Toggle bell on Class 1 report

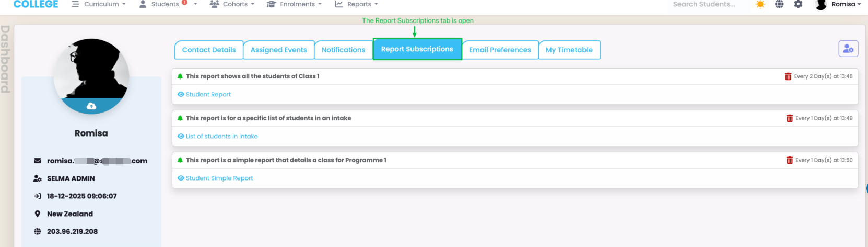pos(180,76)
